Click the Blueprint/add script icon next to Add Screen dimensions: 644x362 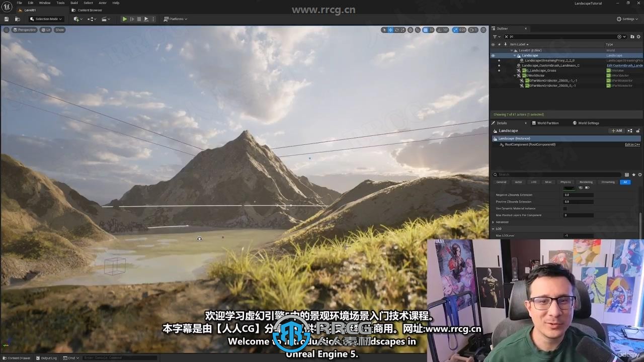630,131
